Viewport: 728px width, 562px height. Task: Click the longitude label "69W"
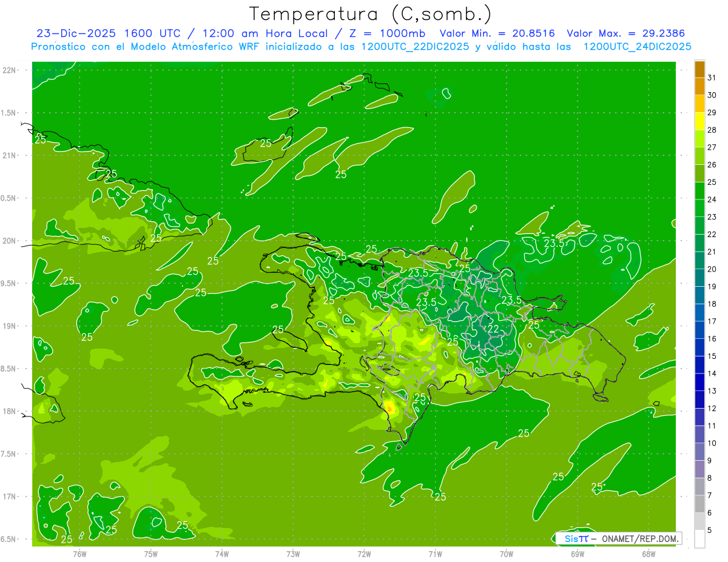[x=578, y=554]
